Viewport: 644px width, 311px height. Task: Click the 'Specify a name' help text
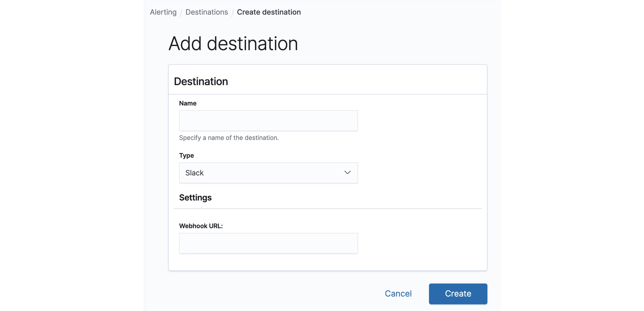[x=229, y=138]
